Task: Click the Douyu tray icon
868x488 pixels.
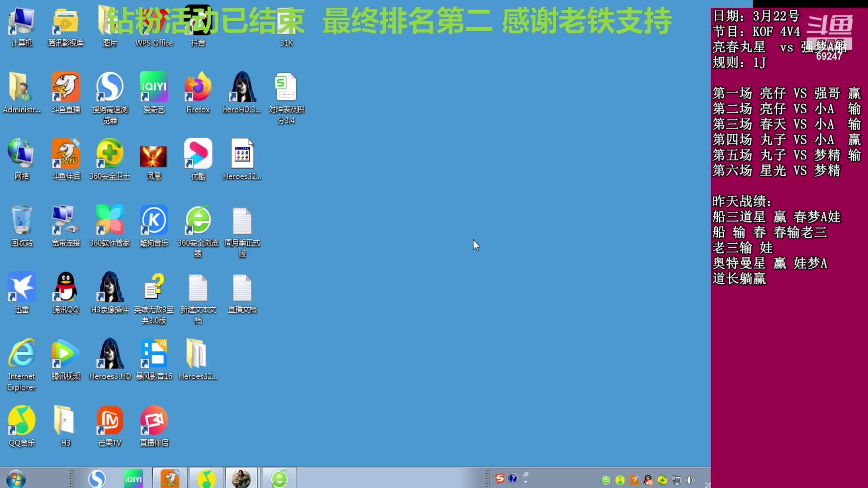Action: (x=634, y=480)
